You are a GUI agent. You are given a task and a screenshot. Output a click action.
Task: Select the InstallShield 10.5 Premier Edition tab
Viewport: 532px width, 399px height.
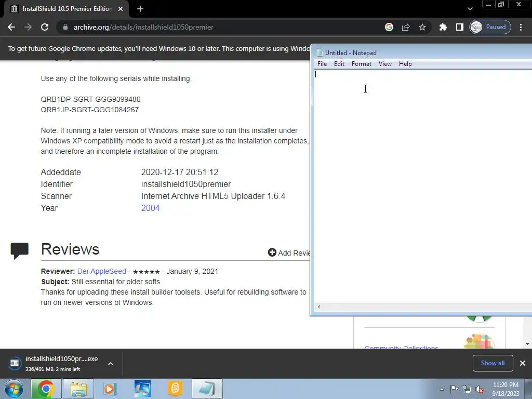coord(66,9)
